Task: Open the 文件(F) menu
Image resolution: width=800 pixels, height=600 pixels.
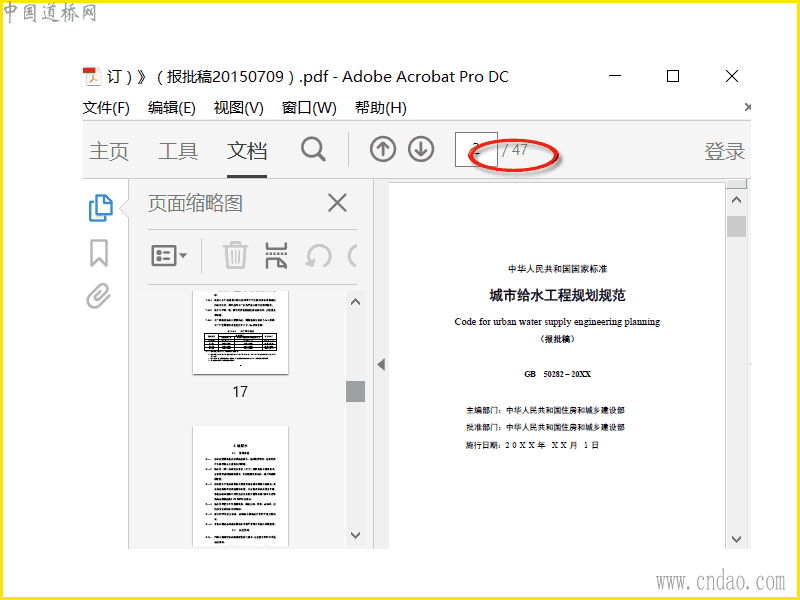Action: pyautogui.click(x=106, y=108)
